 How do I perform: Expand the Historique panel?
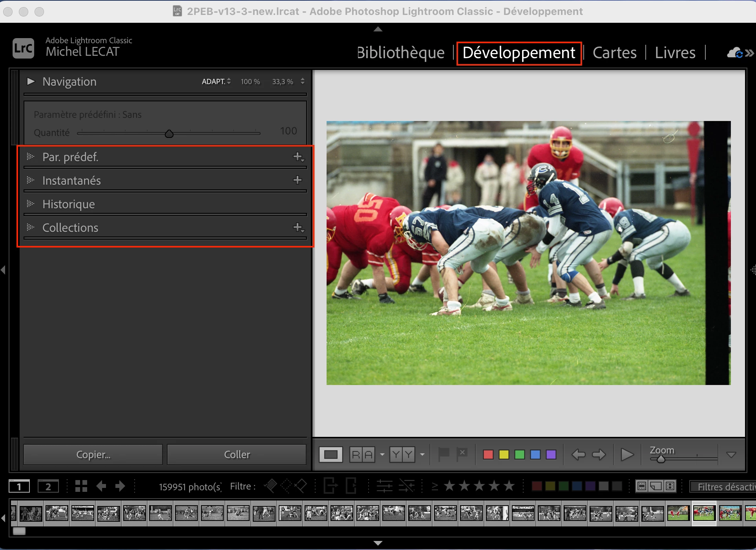[x=69, y=204]
